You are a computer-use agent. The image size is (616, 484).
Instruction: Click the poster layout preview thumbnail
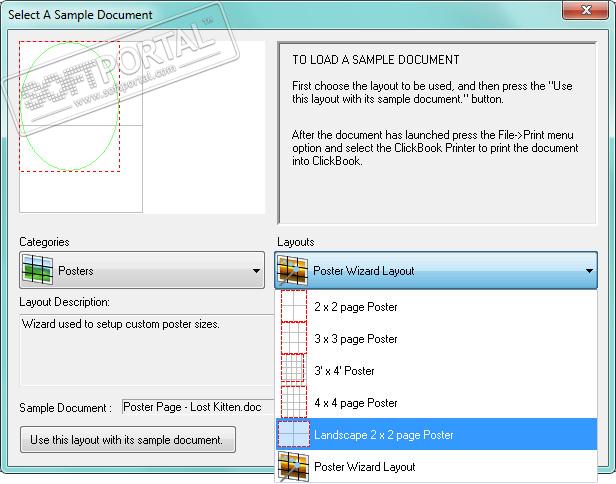142,127
